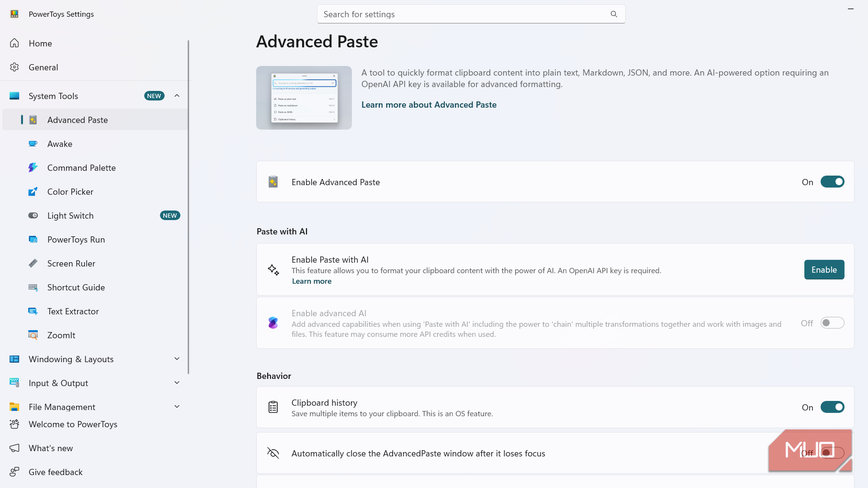Collapse the System Tools section
This screenshot has height=488, width=868.
pyautogui.click(x=177, y=96)
